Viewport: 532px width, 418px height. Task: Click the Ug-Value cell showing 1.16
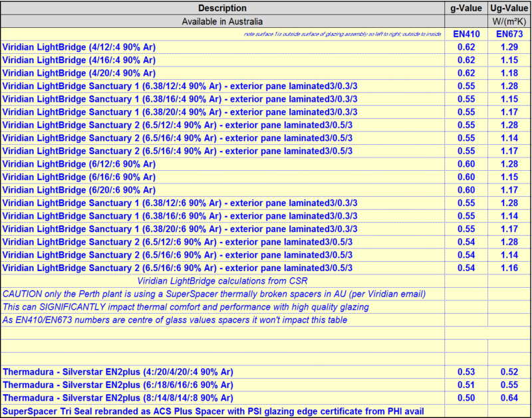[509, 268]
